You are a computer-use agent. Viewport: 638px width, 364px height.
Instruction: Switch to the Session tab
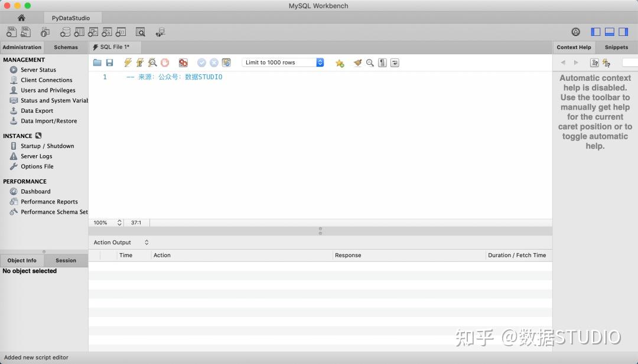click(x=66, y=260)
